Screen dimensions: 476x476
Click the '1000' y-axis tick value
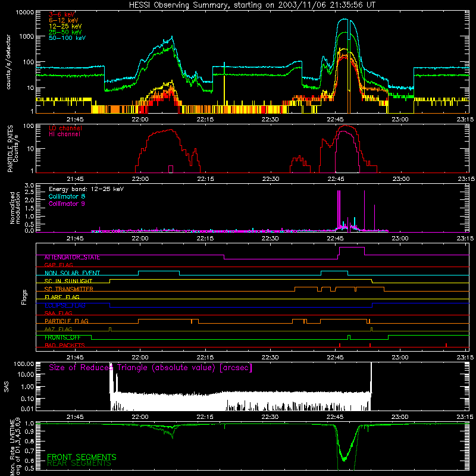click(x=26, y=36)
